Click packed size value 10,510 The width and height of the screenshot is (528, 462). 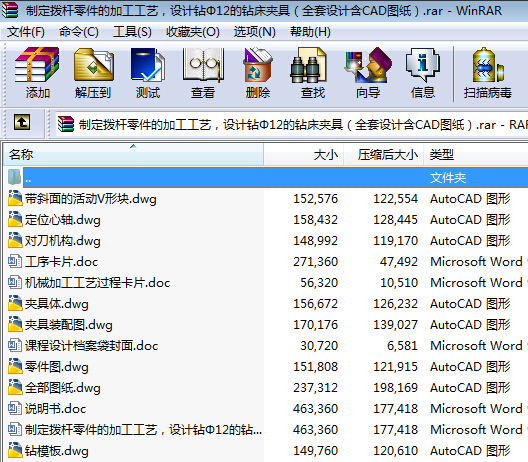click(399, 283)
